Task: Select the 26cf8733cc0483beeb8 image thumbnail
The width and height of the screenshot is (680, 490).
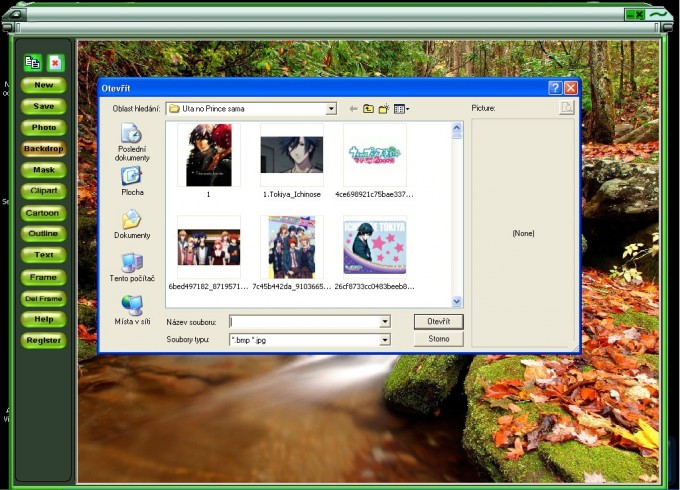Action: [375, 247]
